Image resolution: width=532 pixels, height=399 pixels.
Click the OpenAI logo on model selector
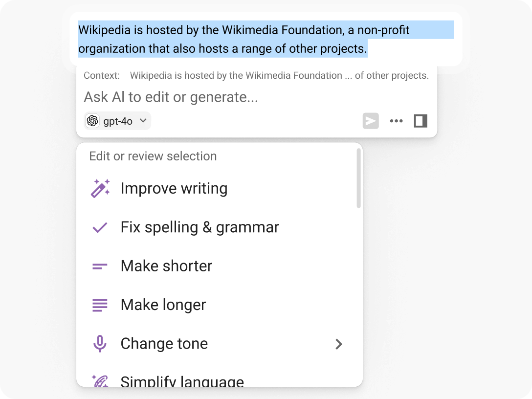click(x=92, y=121)
